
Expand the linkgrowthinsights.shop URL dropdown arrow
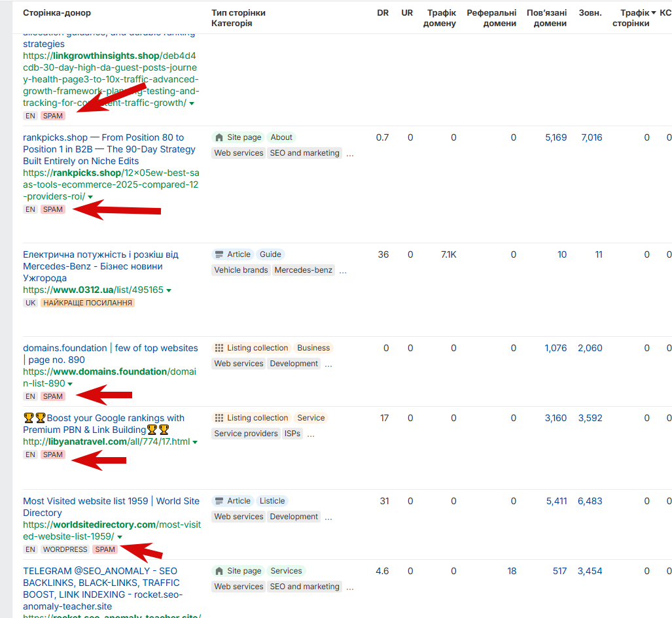192,103
